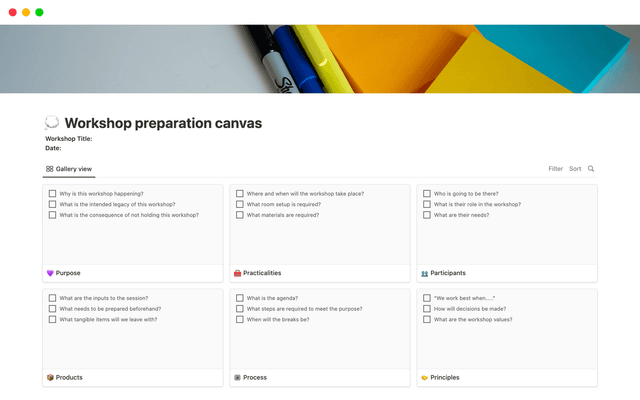Open the Gallery view tab

69,169
